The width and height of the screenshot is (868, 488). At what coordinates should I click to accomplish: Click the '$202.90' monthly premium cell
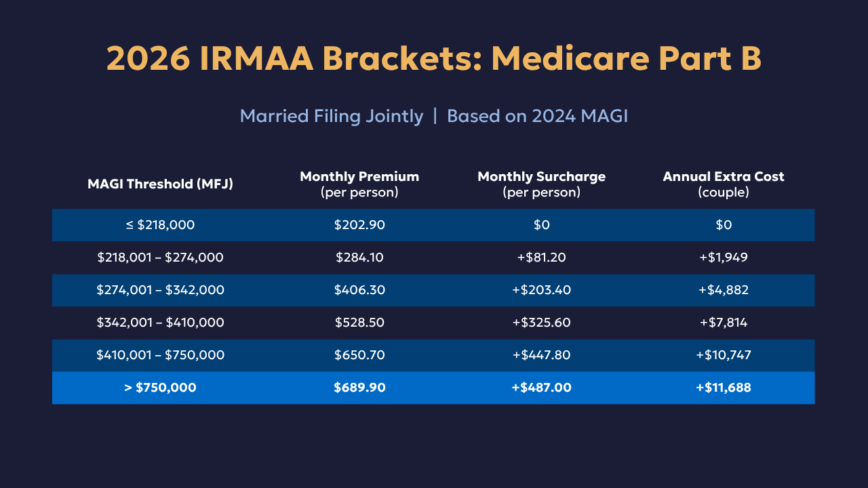click(x=359, y=225)
